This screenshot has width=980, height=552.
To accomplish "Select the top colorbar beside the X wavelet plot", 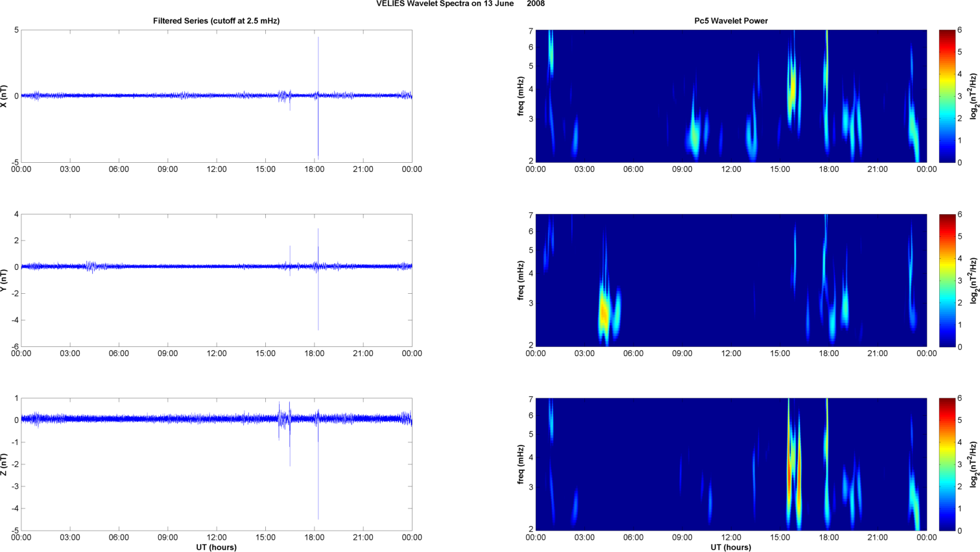I will click(947, 96).
